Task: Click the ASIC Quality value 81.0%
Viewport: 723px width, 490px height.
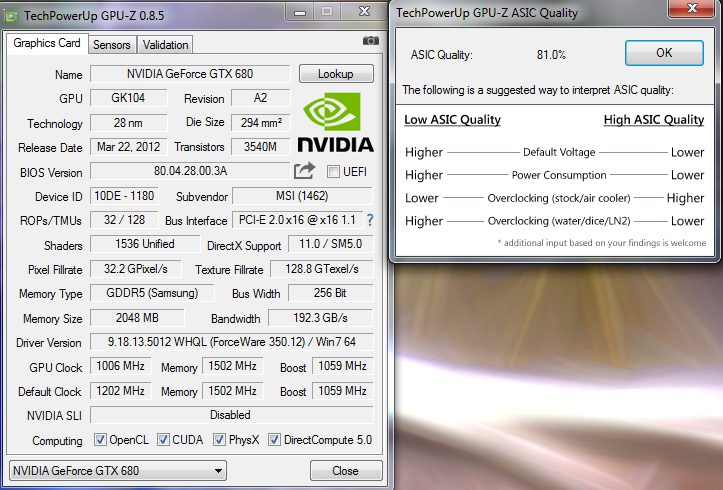Action: pyautogui.click(x=551, y=55)
